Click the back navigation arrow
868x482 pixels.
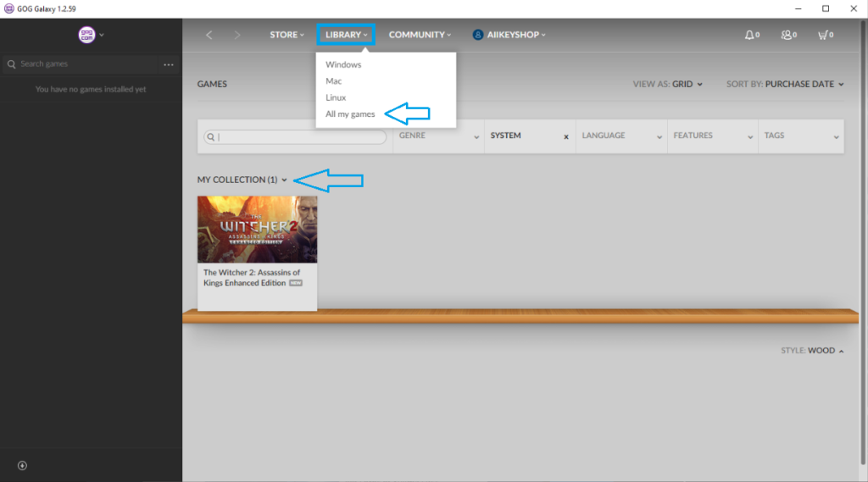pos(209,35)
